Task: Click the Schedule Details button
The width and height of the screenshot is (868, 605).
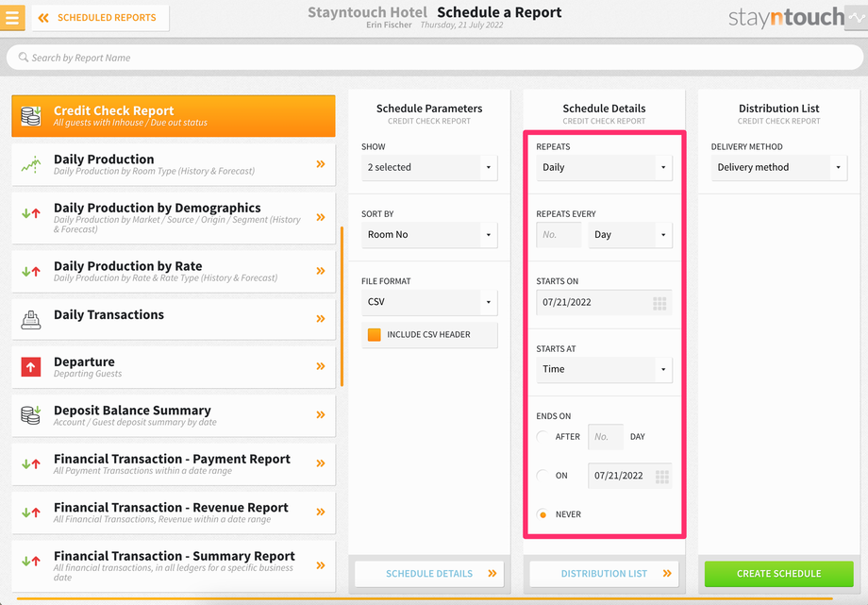Action: (429, 574)
